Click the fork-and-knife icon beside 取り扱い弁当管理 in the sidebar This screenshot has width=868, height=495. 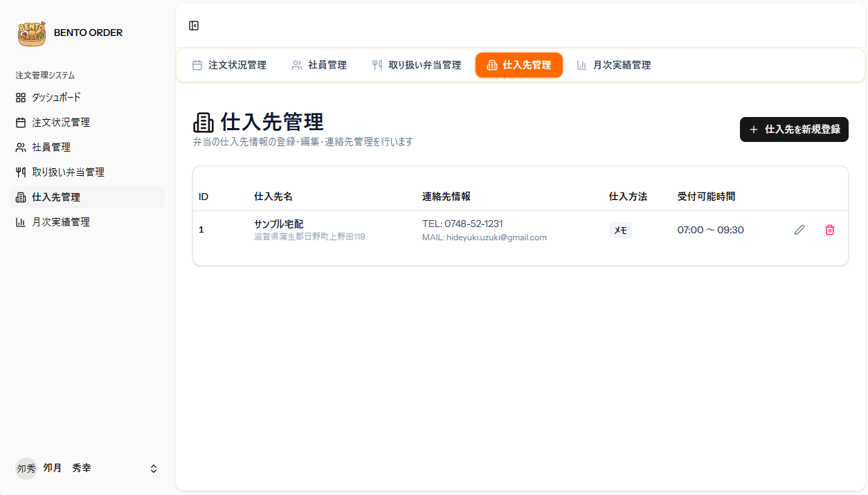coord(21,172)
